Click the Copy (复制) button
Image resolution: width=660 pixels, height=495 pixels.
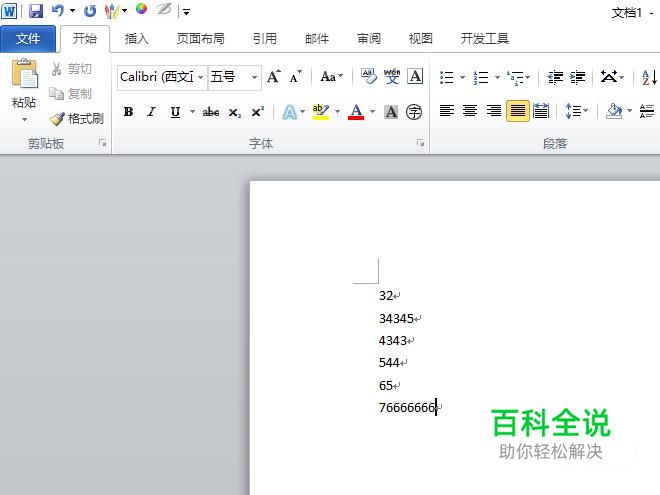(x=71, y=93)
